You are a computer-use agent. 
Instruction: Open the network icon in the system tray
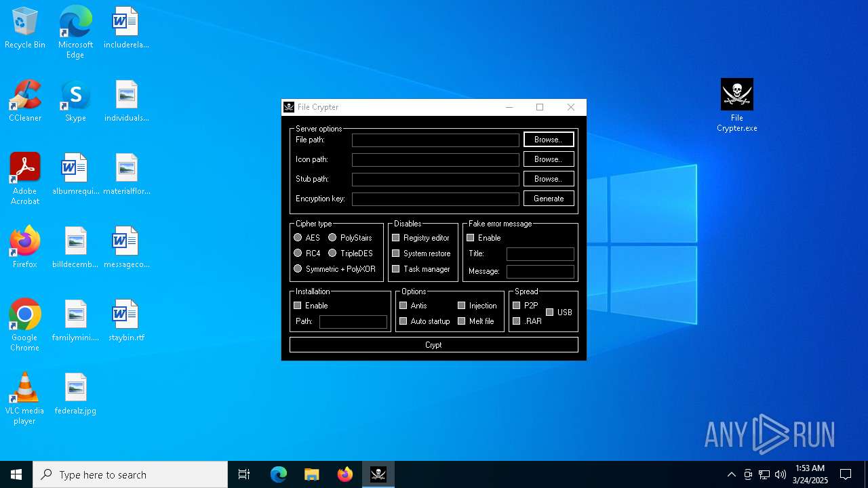pyautogui.click(x=764, y=474)
